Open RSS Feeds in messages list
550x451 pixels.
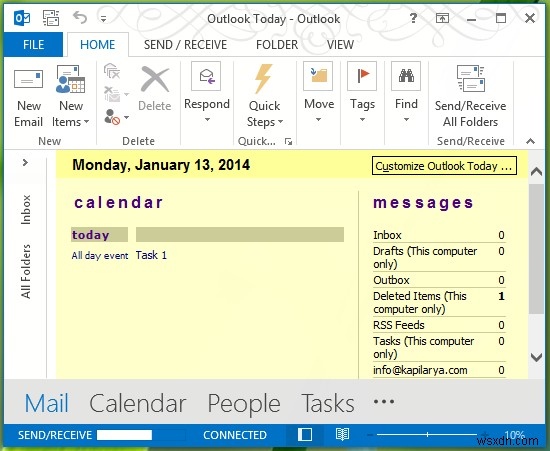(x=439, y=325)
